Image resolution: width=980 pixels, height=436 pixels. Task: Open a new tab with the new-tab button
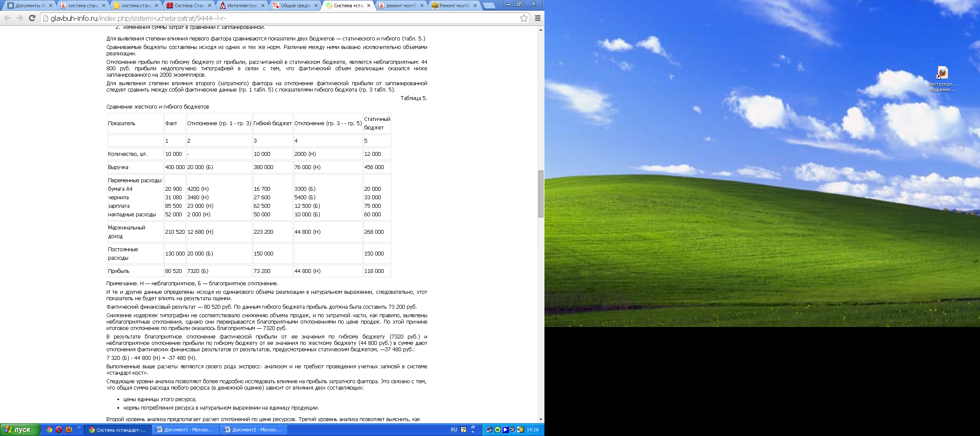click(490, 6)
